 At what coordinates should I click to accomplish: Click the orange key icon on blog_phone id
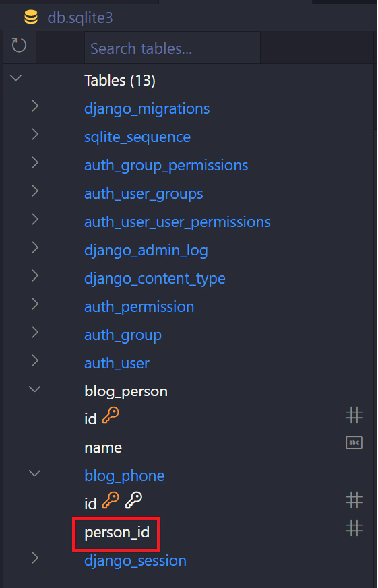click(x=111, y=500)
